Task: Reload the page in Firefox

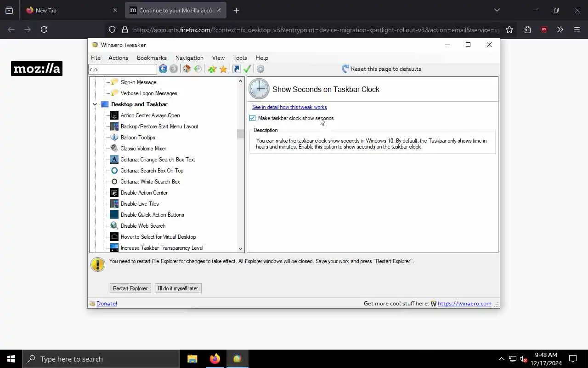Action: point(44,29)
